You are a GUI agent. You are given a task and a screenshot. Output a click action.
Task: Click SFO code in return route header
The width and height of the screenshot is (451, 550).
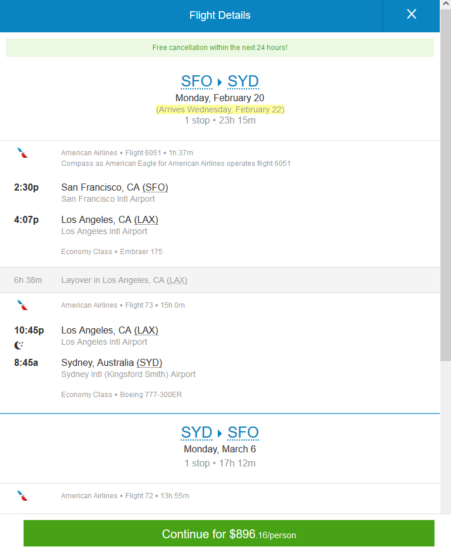pos(243,432)
